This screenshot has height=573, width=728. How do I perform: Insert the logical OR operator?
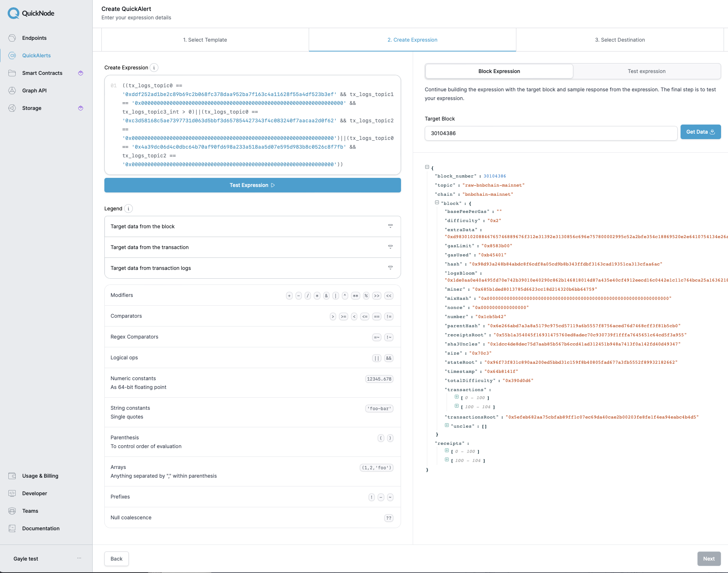click(x=377, y=358)
